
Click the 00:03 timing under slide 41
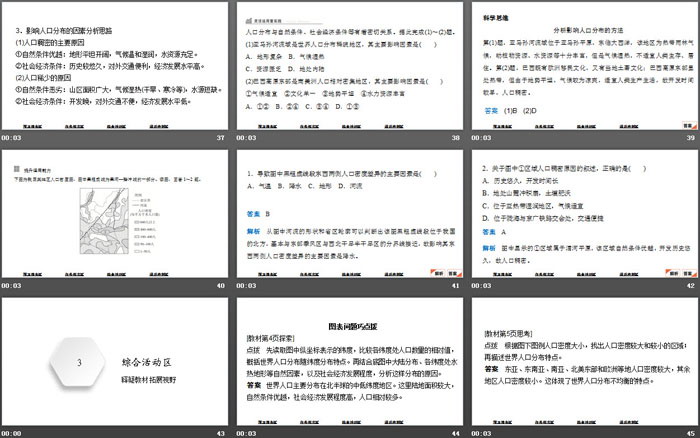[x=246, y=285]
